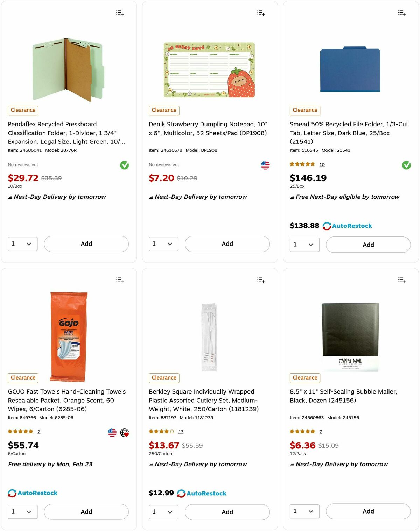
Task: Click the US flag icon on GOJO towels card
Action: [112, 432]
